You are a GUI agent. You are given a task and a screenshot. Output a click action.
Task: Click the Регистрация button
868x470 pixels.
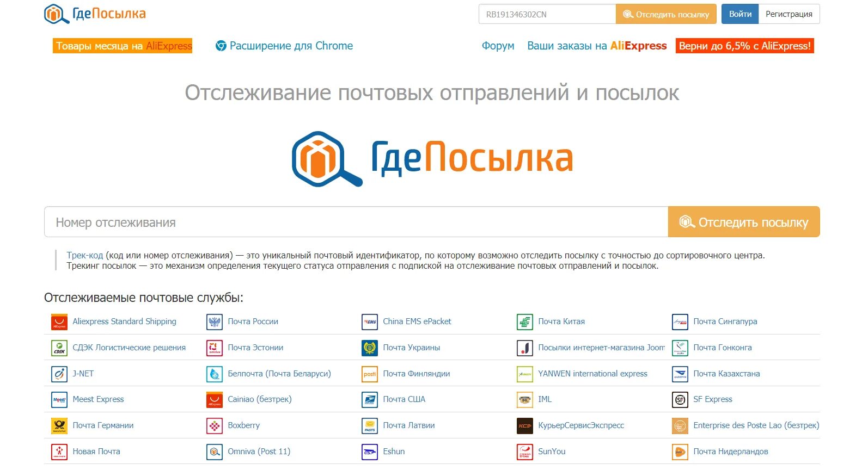(789, 14)
